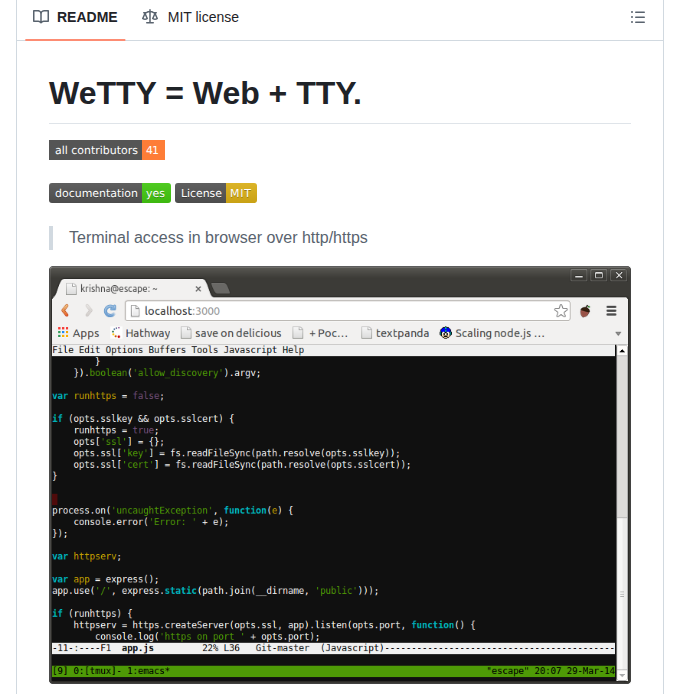Click the acorn extension icon
This screenshot has height=694, width=680.
(585, 311)
